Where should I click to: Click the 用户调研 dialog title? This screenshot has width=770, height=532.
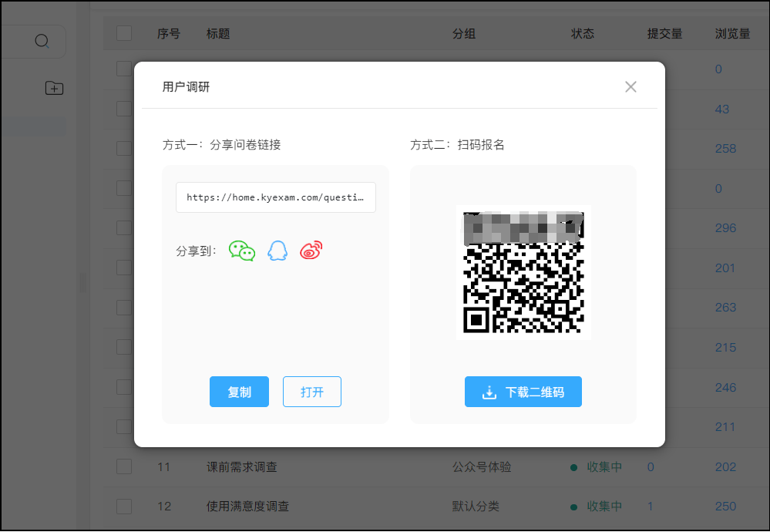pyautogui.click(x=186, y=87)
